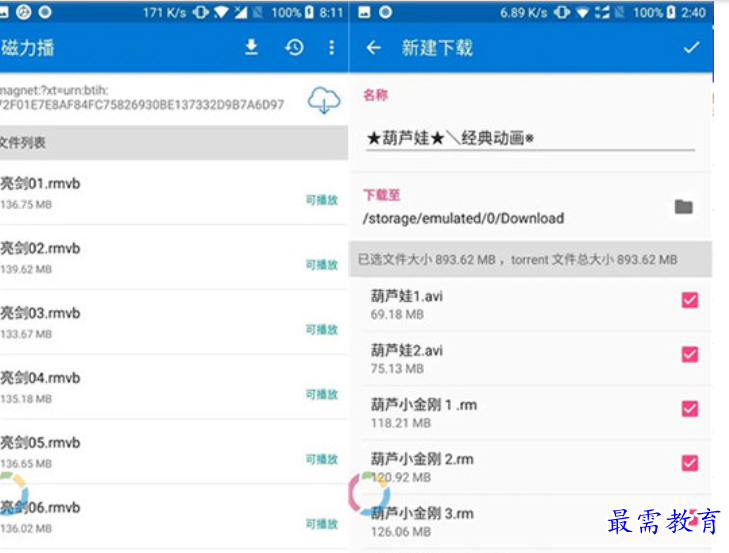Open the folder icon next to download path
Viewport: 729px width, 553px height.
pyautogui.click(x=683, y=207)
